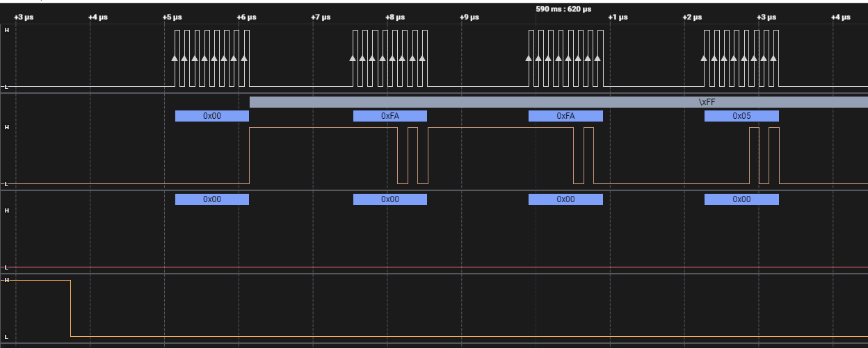Image resolution: width=868 pixels, height=348 pixels.
Task: Click the first 0xFA decoded bubble
Action: 389,116
